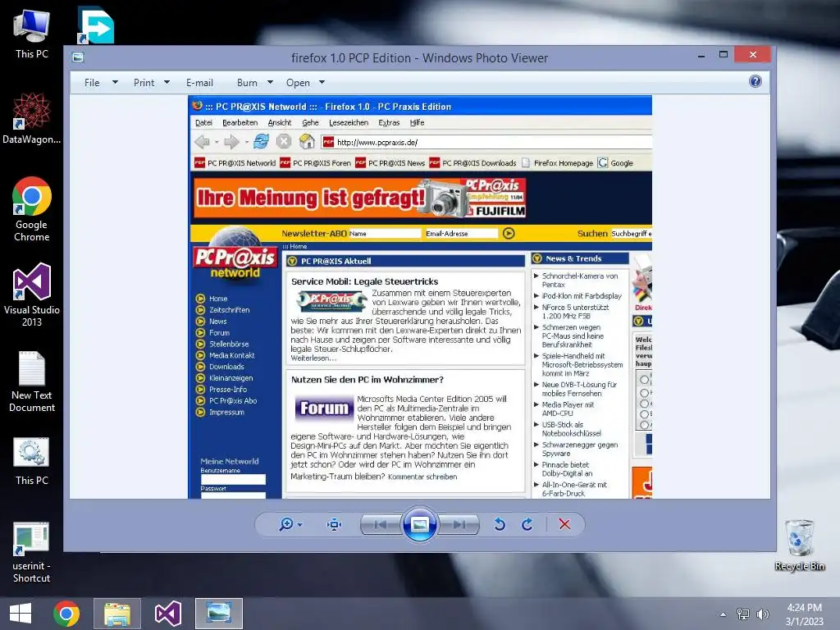Select the blue arrow shortcut desktop icon
Screen dimensions: 840x630
tap(96, 25)
